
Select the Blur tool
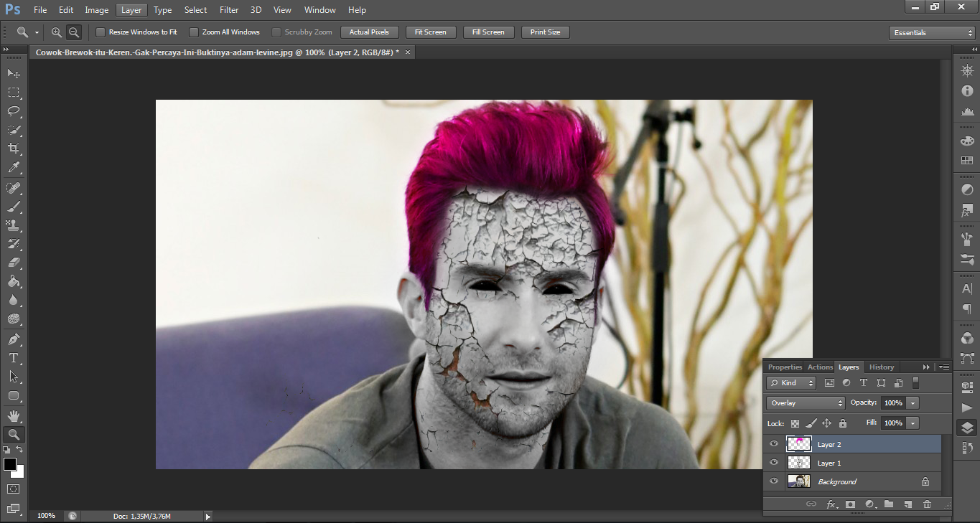(x=14, y=300)
